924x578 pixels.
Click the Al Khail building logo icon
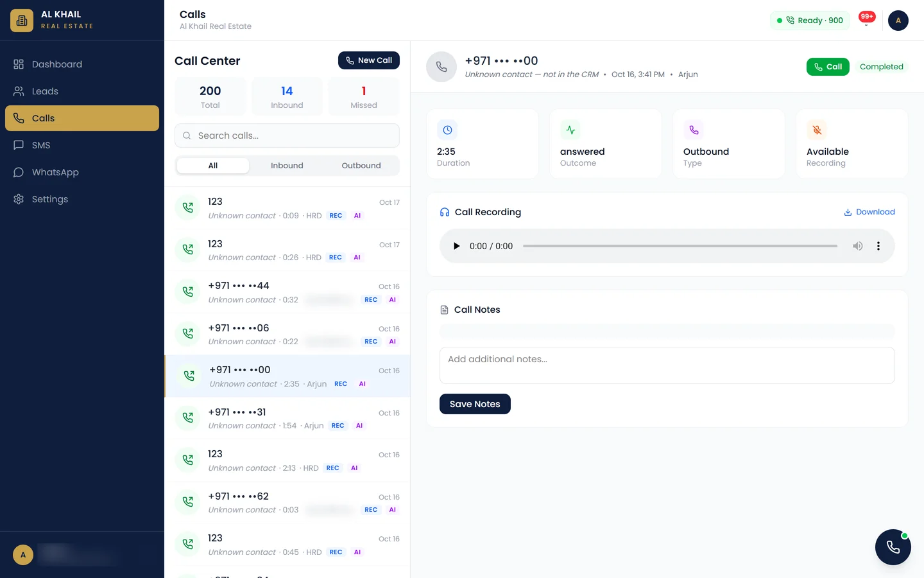[22, 21]
